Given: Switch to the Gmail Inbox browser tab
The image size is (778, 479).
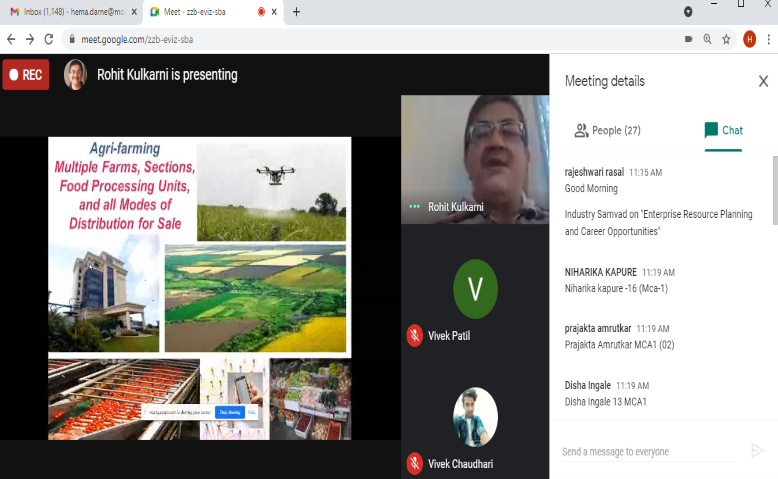Looking at the screenshot, I should pos(68,12).
